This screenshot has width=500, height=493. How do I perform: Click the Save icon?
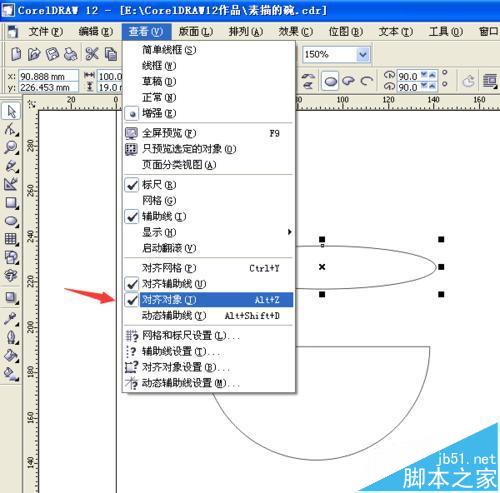pos(52,54)
